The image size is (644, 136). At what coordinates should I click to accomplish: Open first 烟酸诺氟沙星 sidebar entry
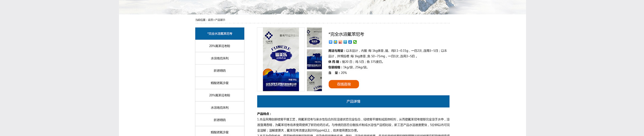pyautogui.click(x=220, y=83)
